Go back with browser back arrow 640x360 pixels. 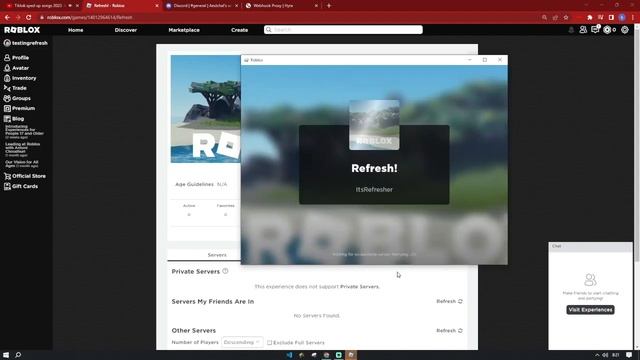click(7, 18)
